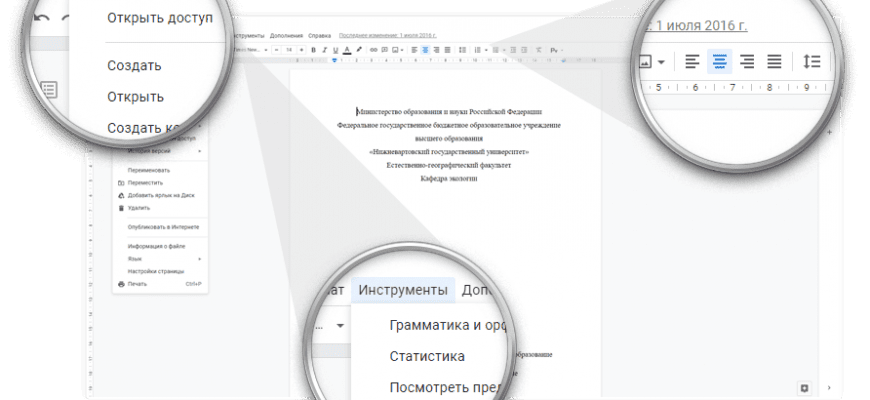Click the Explore button at bottom right
Viewport: 870px width, 400px height.
point(805,388)
